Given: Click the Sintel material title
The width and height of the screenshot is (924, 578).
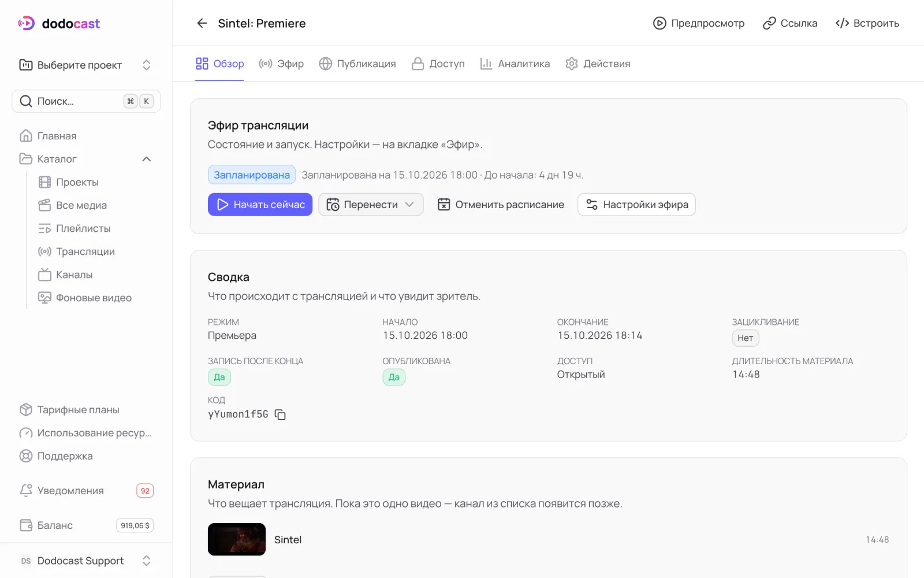Looking at the screenshot, I should [288, 540].
